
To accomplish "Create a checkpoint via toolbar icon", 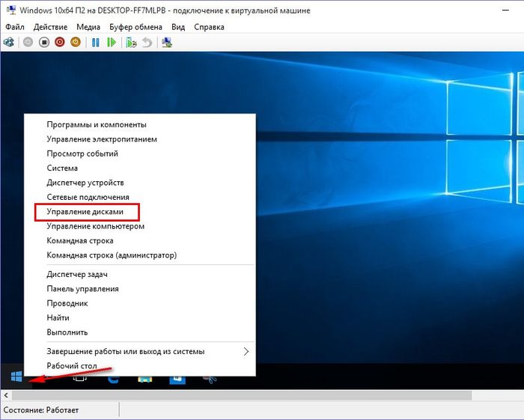I will coord(131,43).
